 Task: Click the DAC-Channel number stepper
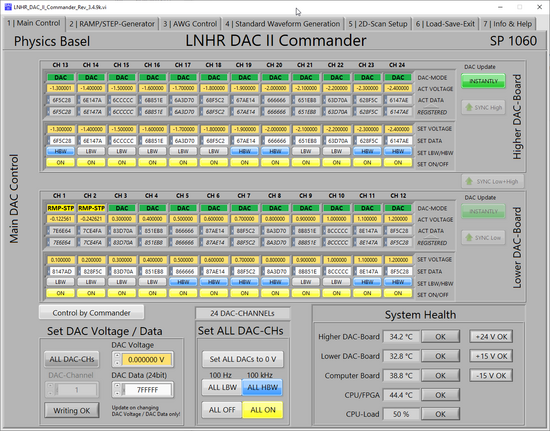pos(50,389)
